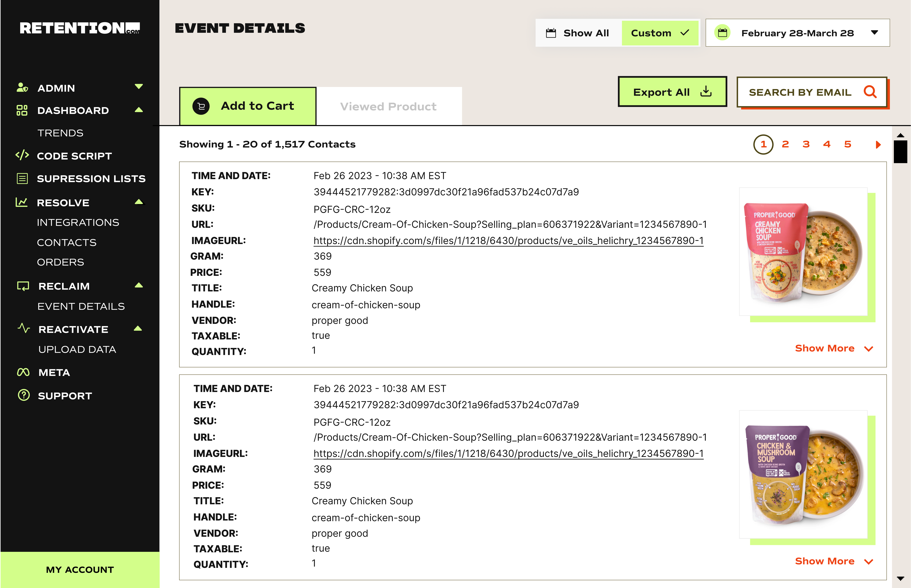Open Orders in the sidebar
This screenshot has height=588, width=911.
(60, 262)
